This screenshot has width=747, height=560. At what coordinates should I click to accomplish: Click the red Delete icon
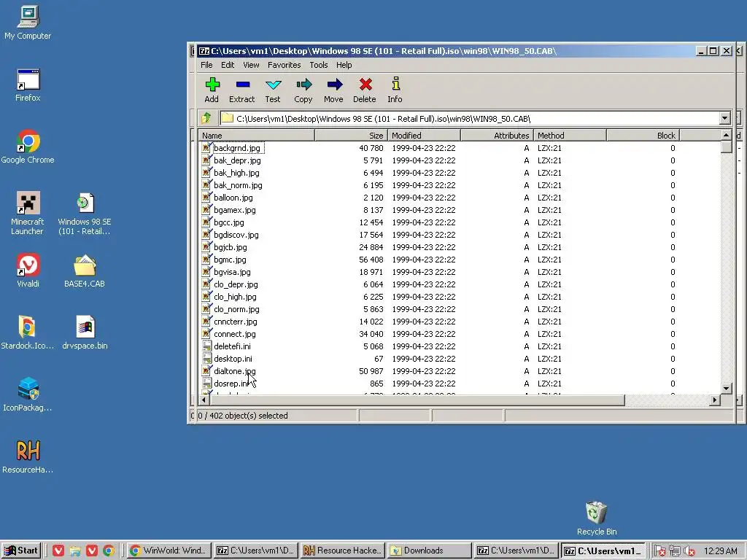pyautogui.click(x=365, y=90)
